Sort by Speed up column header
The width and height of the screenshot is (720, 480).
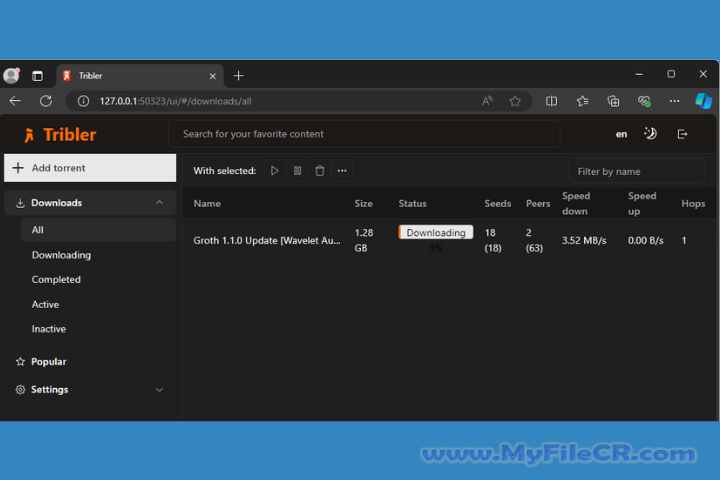[x=642, y=203]
